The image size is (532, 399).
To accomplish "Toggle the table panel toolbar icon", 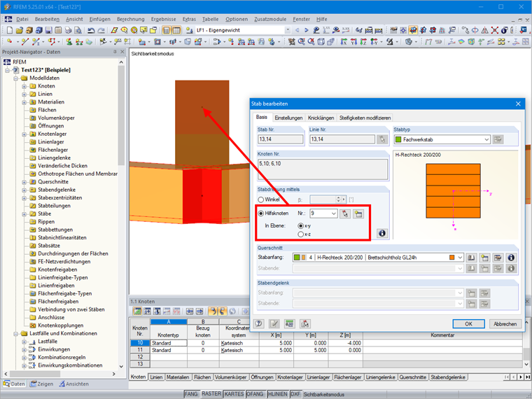I will point(176,30).
